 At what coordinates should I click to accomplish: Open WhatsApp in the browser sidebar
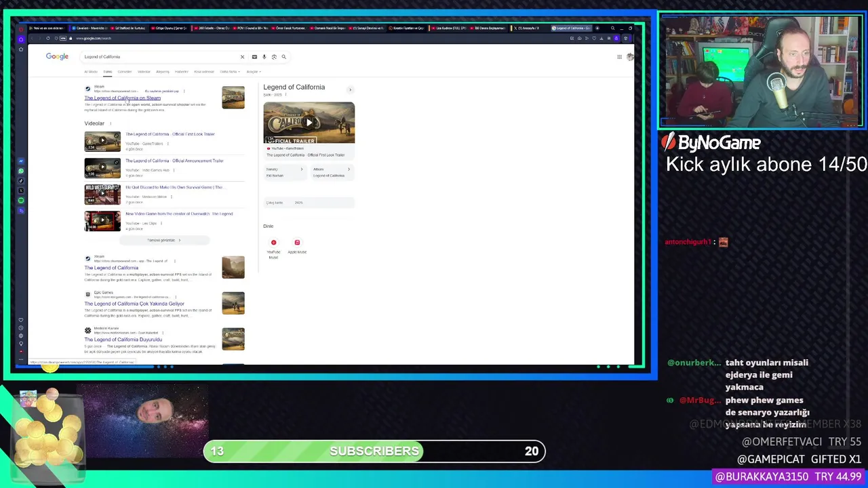point(21,171)
